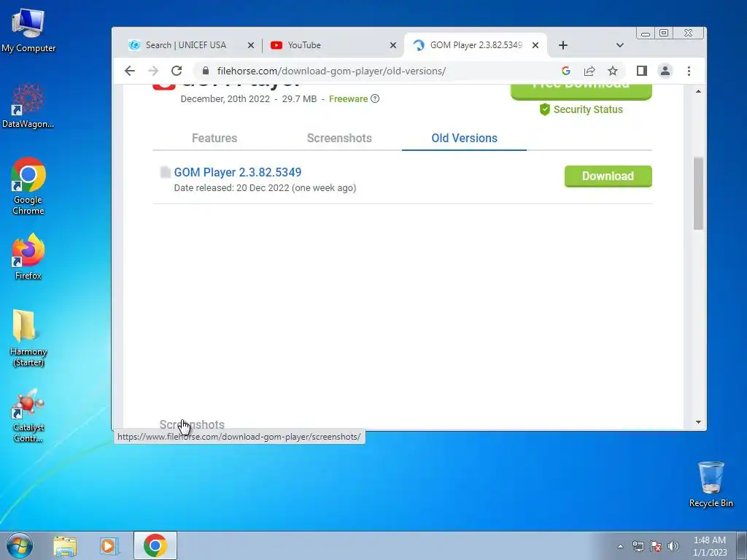This screenshot has width=747, height=560.
Task: Select the Catalyst Control desktop shortcut
Action: [28, 415]
